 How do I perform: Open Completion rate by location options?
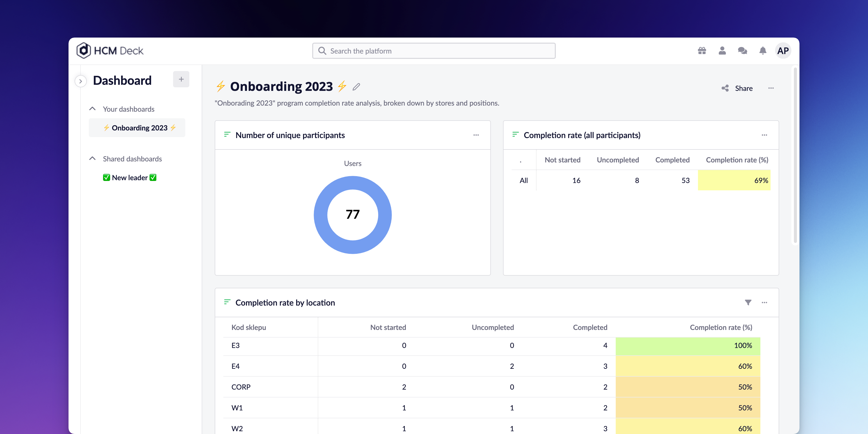764,303
